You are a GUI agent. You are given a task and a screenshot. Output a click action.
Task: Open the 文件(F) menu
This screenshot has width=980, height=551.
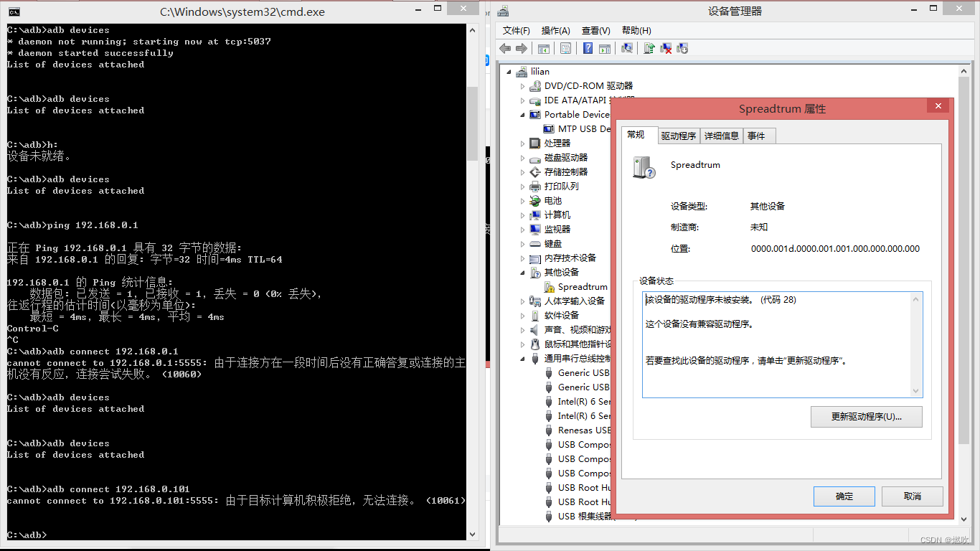click(517, 31)
